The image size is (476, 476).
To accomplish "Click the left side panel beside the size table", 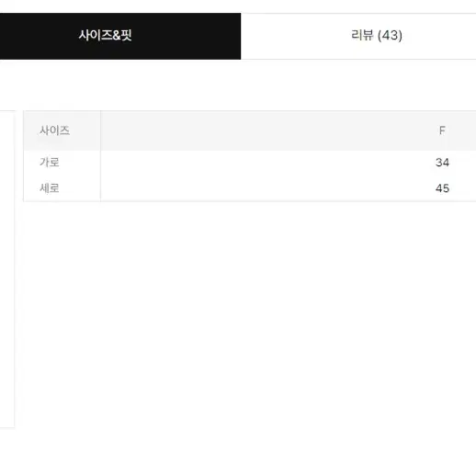I will [x=6, y=269].
